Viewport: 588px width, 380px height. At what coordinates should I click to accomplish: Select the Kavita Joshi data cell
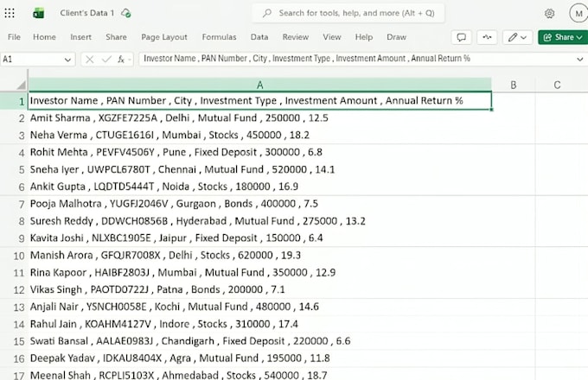point(260,238)
